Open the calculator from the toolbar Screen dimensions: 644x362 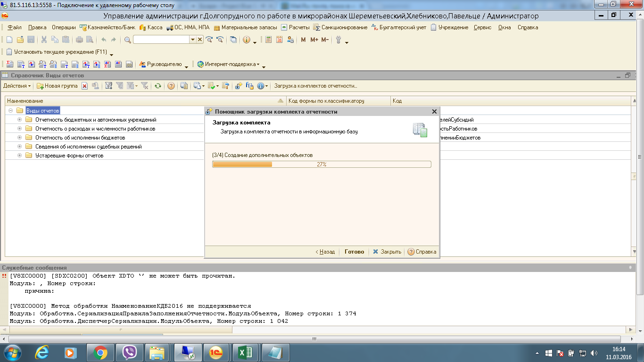coord(268,40)
